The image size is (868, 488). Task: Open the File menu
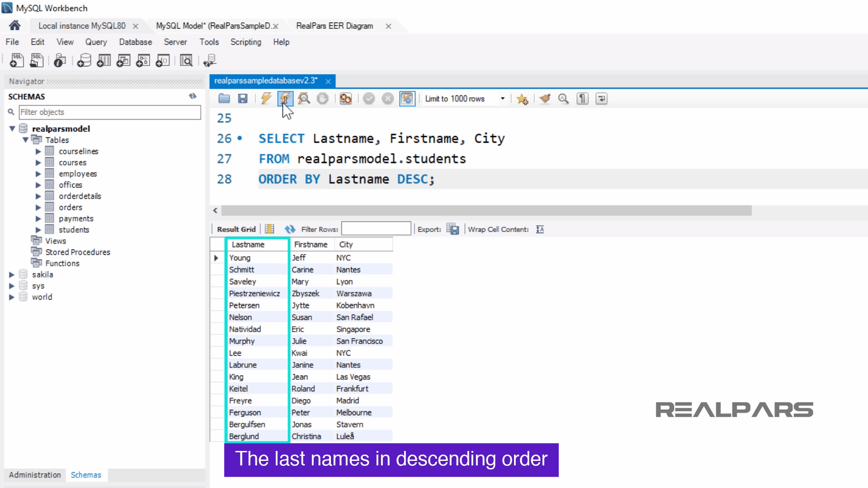(12, 42)
